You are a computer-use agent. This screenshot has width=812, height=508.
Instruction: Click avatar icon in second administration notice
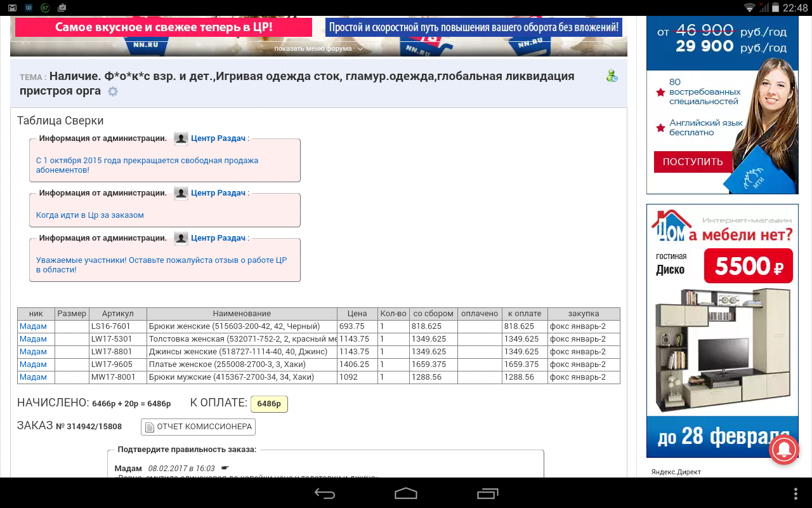pos(181,193)
